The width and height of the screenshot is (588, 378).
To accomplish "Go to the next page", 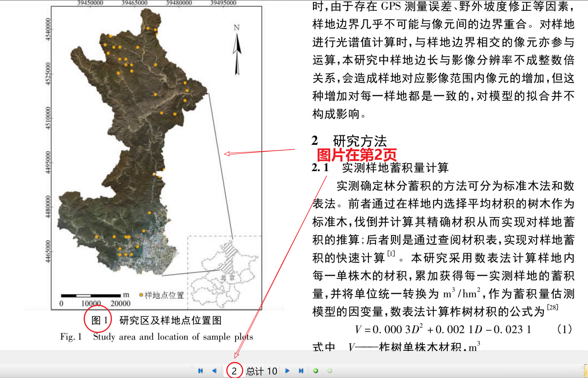I will click(x=287, y=371).
